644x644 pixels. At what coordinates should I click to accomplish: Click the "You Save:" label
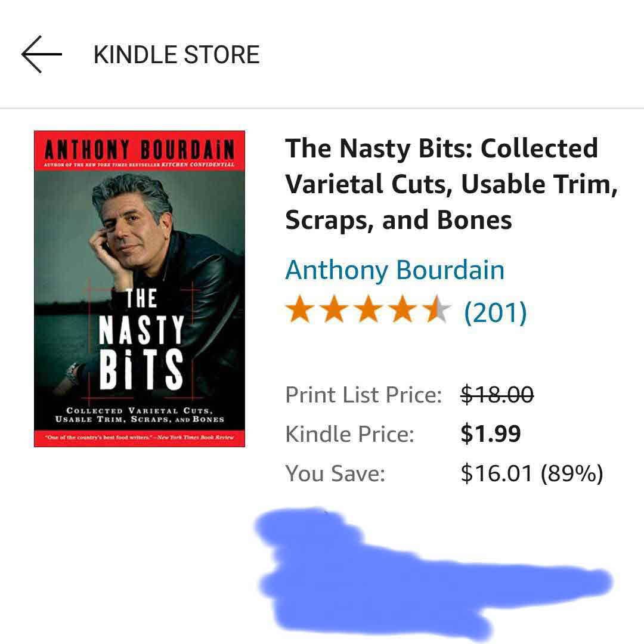[x=335, y=473]
